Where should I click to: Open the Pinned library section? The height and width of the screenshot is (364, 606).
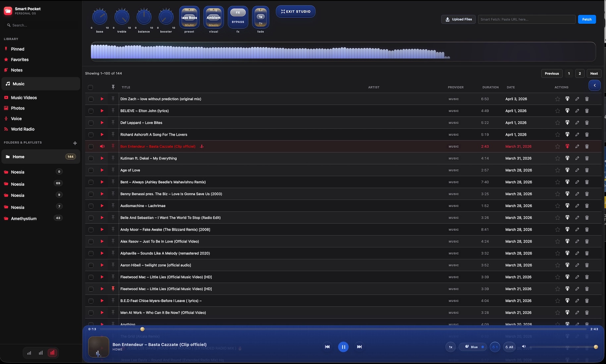[x=18, y=49]
